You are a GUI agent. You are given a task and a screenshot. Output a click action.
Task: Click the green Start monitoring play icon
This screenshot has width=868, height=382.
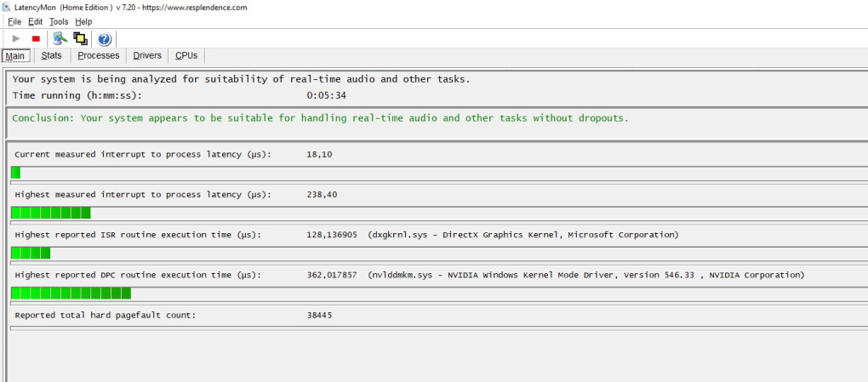pos(16,38)
